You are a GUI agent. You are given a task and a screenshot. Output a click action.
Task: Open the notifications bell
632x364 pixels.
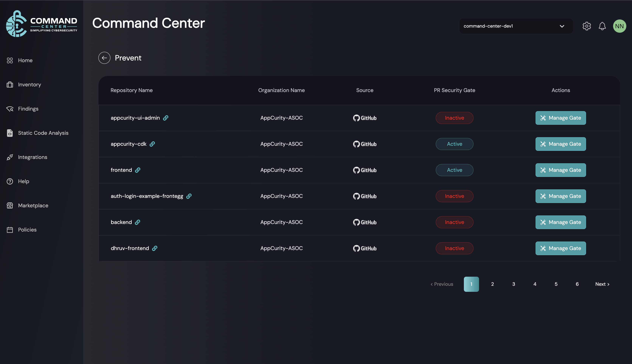pyautogui.click(x=602, y=26)
